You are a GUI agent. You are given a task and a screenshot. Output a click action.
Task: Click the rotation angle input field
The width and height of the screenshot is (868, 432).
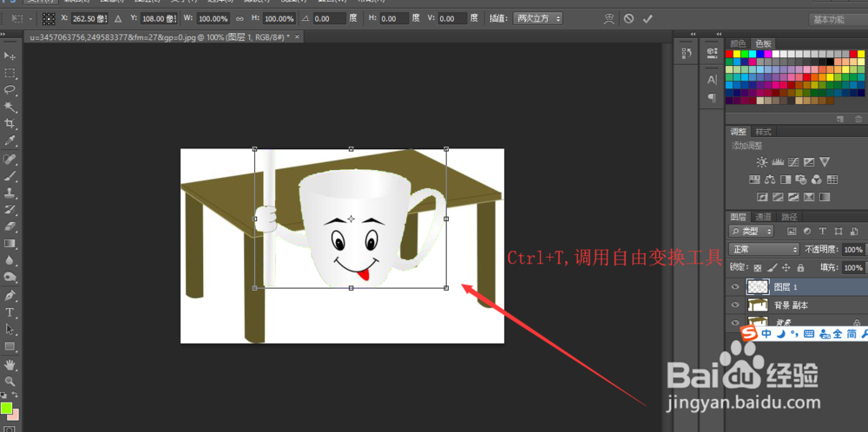[x=329, y=19]
